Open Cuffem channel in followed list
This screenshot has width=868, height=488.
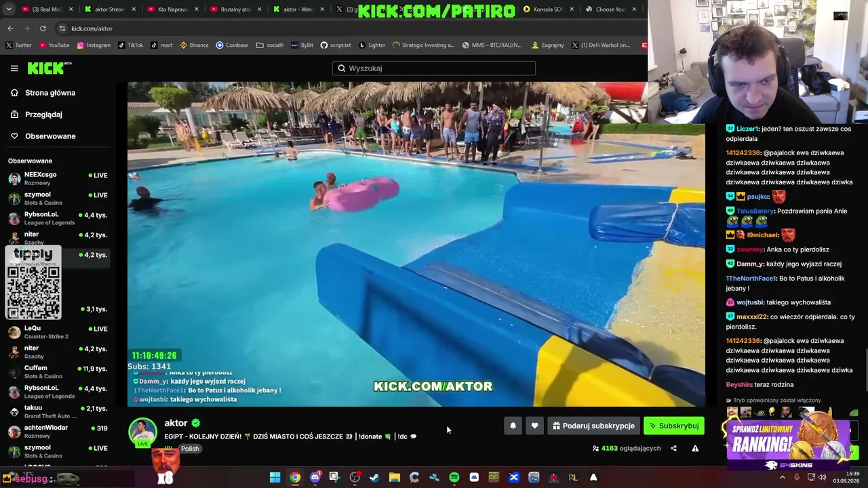(58, 372)
